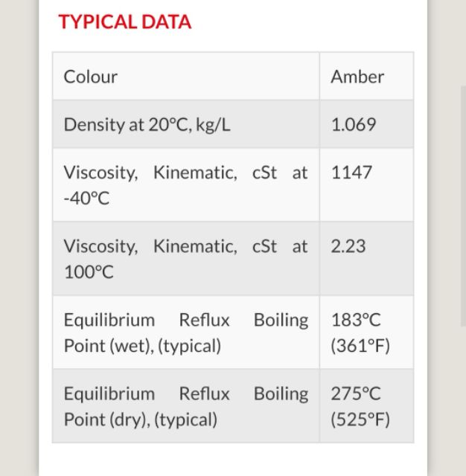Click 'Viscosity' in the 1147 row
Screen dimensions: 466x476
(x=100, y=173)
